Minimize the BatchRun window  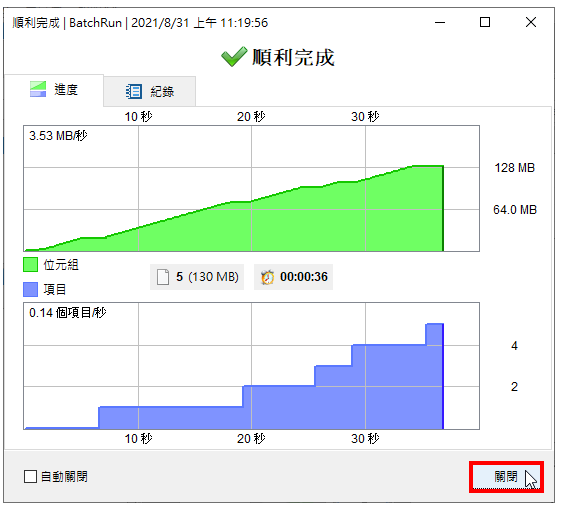point(440,22)
